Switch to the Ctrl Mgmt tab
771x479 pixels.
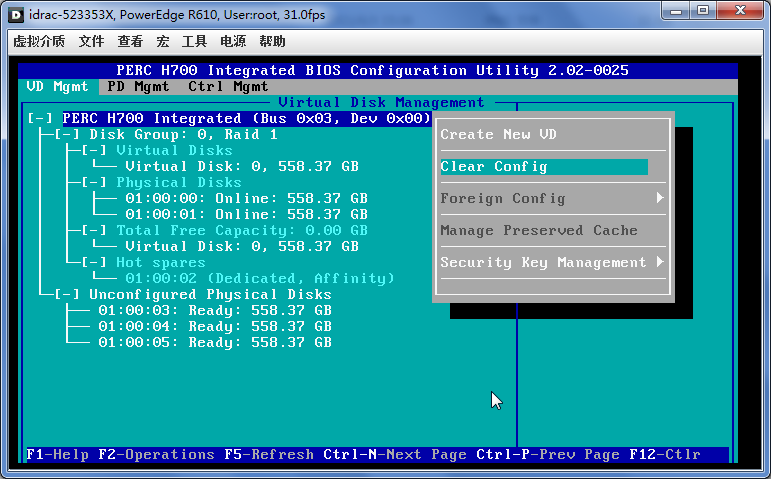[228, 87]
